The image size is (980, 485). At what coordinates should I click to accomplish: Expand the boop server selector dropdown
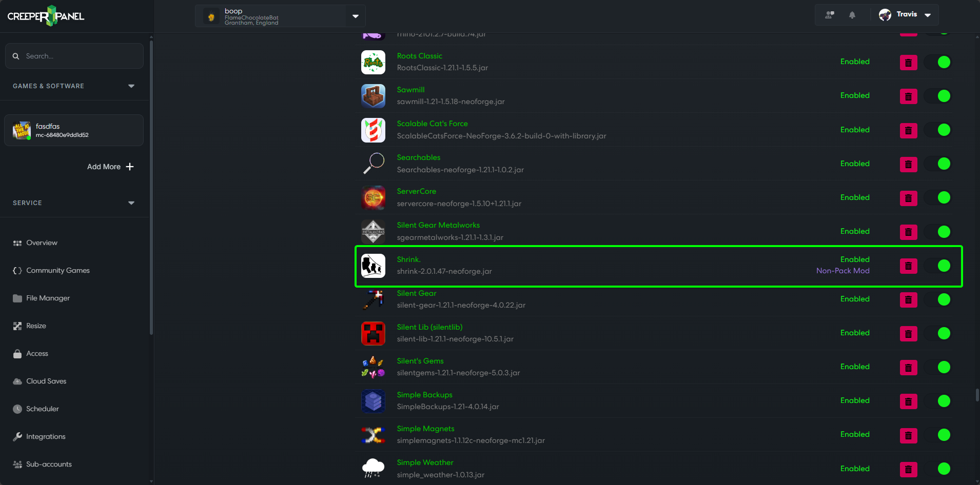pos(356,16)
